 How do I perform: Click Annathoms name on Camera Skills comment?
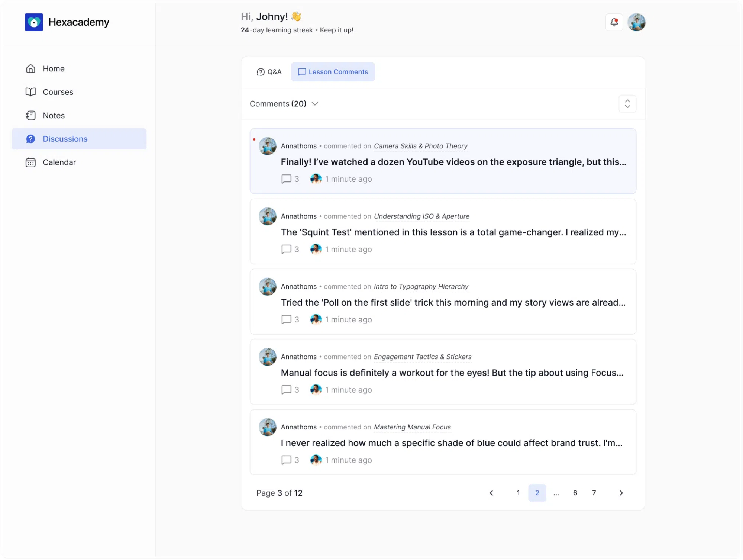coord(299,146)
